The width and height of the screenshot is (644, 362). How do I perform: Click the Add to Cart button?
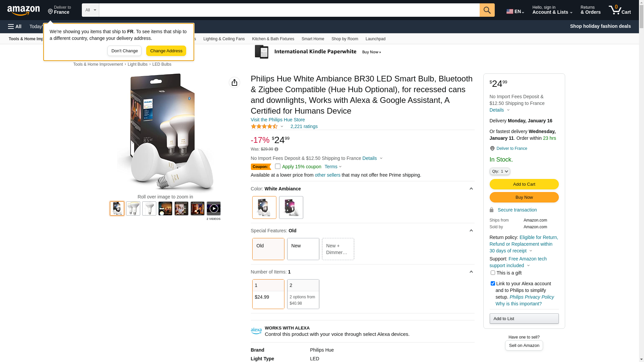pos(524,184)
